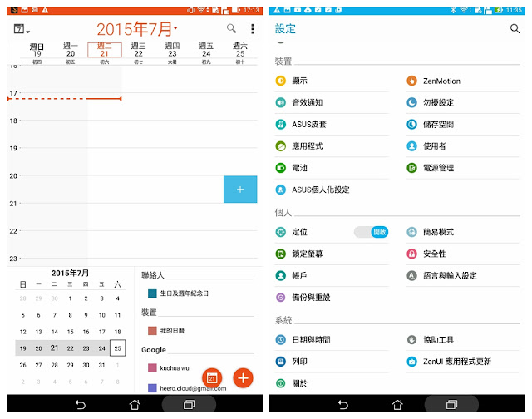
Task: Open 列印 printing settings
Action: coord(332,362)
